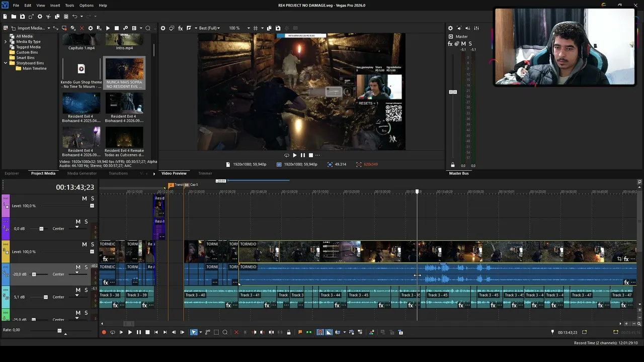Viewport: 644px width, 362px height.
Task: Select the Main Timeline storyboard bin
Action: 35,68
